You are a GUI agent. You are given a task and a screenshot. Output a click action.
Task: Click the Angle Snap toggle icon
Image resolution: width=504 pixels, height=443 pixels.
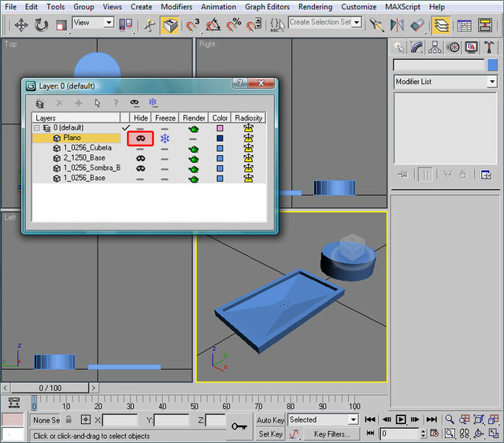pos(213,26)
